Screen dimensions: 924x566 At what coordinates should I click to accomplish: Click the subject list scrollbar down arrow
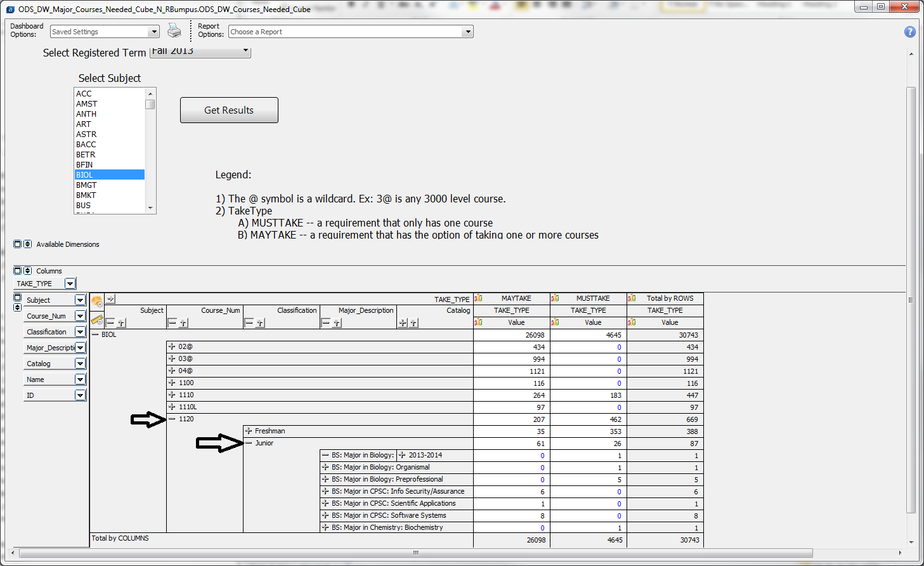point(150,207)
